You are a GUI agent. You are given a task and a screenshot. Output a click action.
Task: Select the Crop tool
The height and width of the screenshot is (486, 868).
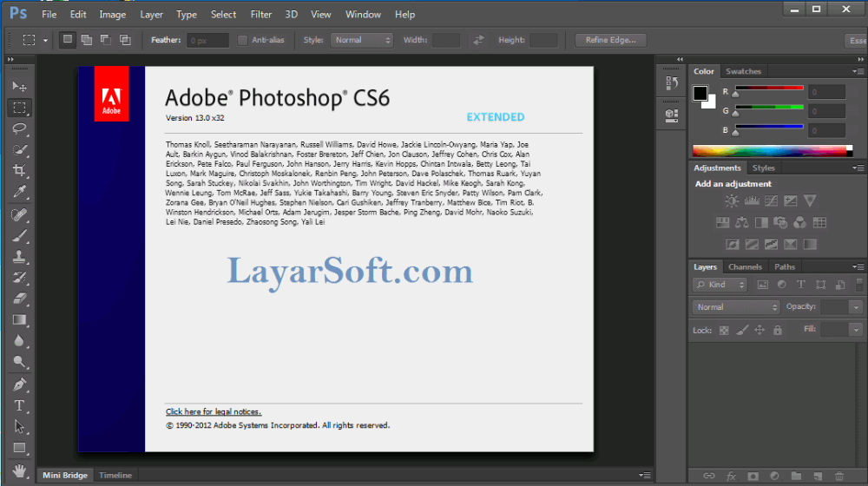[x=19, y=171]
